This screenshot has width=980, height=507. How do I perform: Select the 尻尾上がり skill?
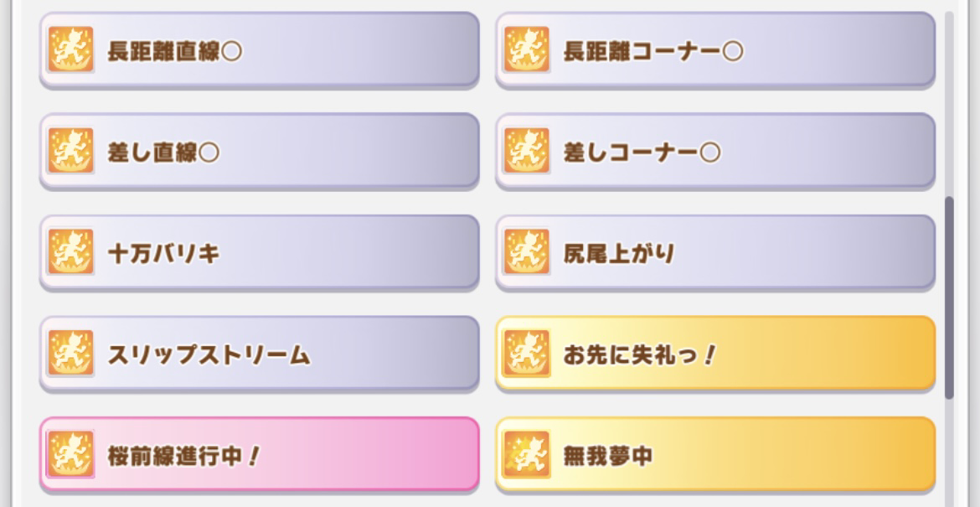(715, 252)
